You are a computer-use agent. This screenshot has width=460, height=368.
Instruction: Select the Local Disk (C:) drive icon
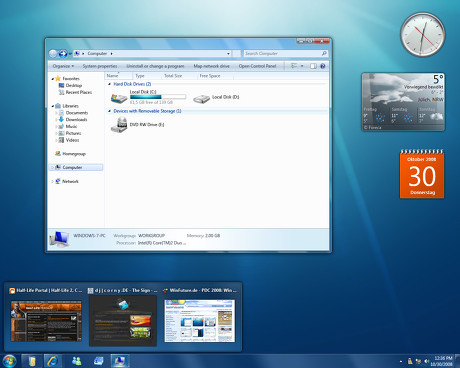point(119,98)
